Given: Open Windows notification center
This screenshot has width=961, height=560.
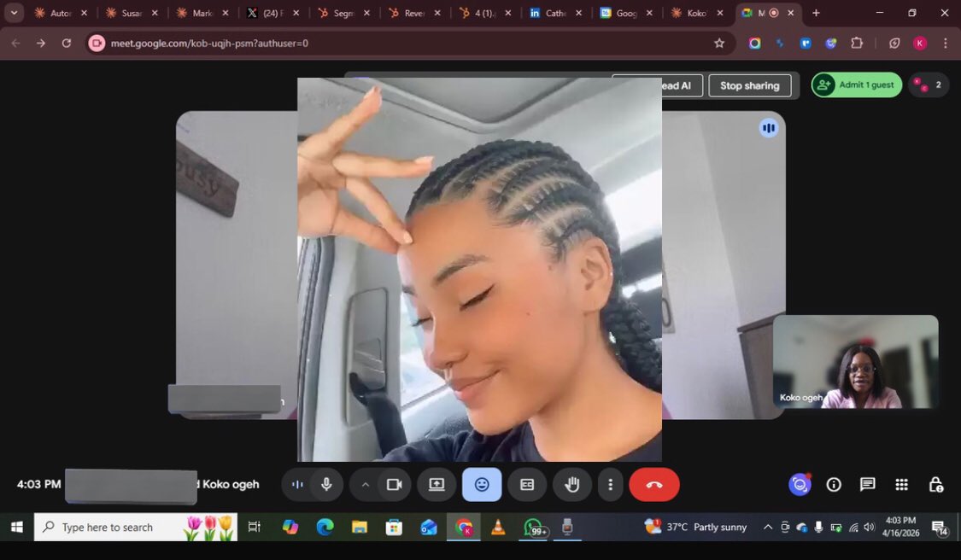Looking at the screenshot, I should tap(940, 528).
